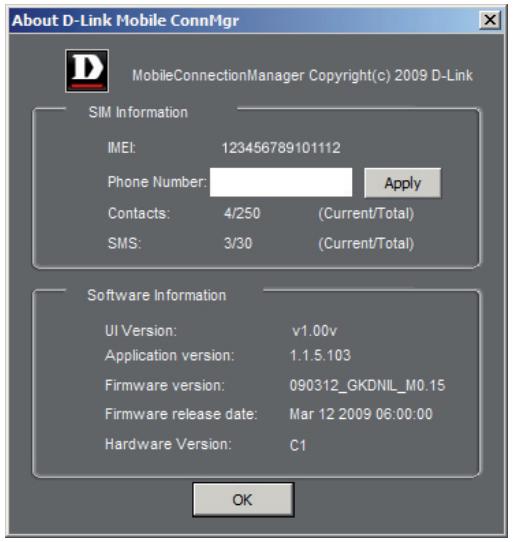Click the UI Version: label
Viewport: 515px width, 542px height.
[x=141, y=331]
